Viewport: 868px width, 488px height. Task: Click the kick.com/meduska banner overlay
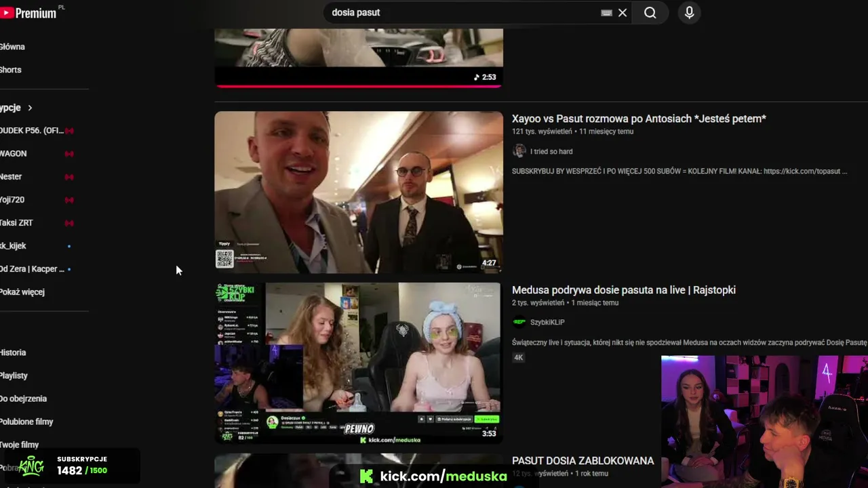435,476
